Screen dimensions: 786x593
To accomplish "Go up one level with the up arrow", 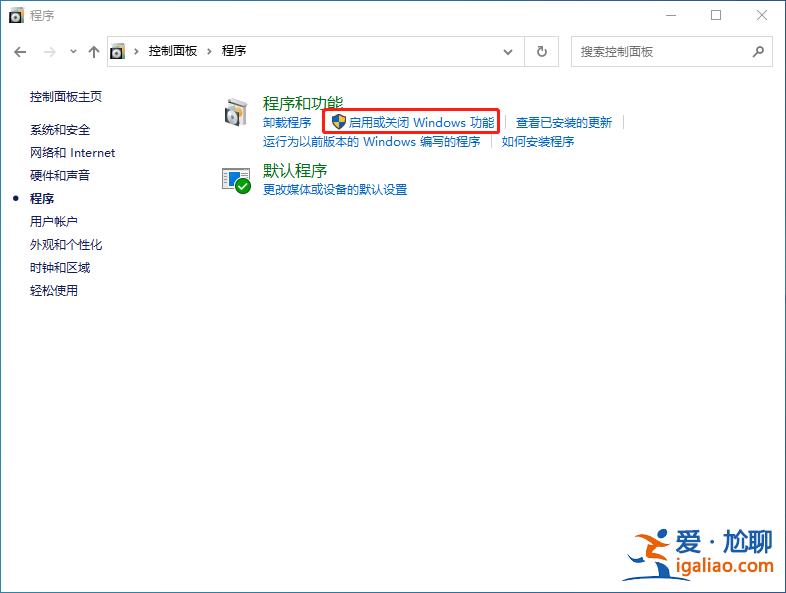I will click(94, 52).
